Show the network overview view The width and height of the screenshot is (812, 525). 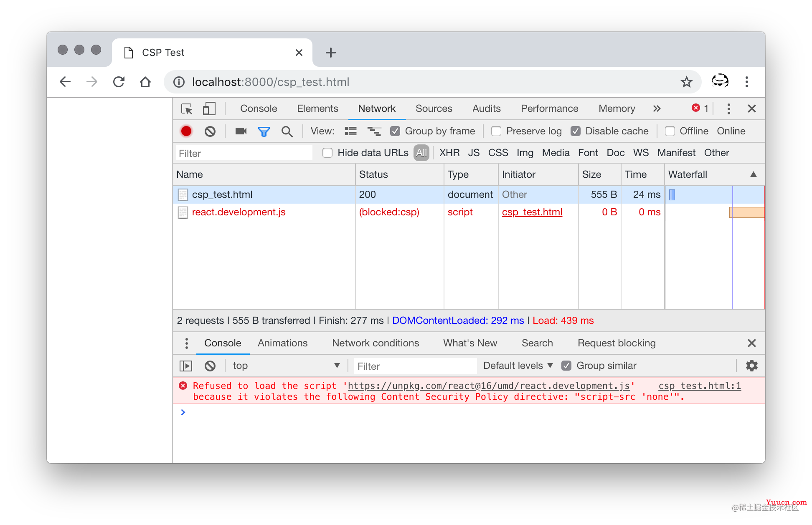tap(374, 131)
